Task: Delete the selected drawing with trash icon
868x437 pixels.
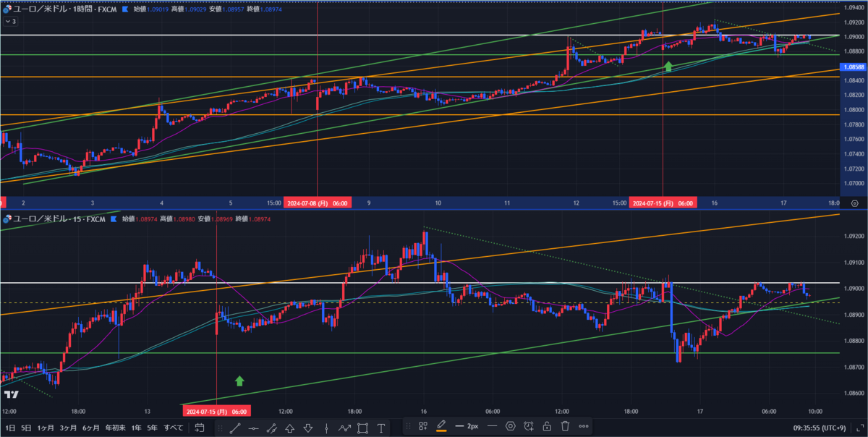Action: pos(566,426)
